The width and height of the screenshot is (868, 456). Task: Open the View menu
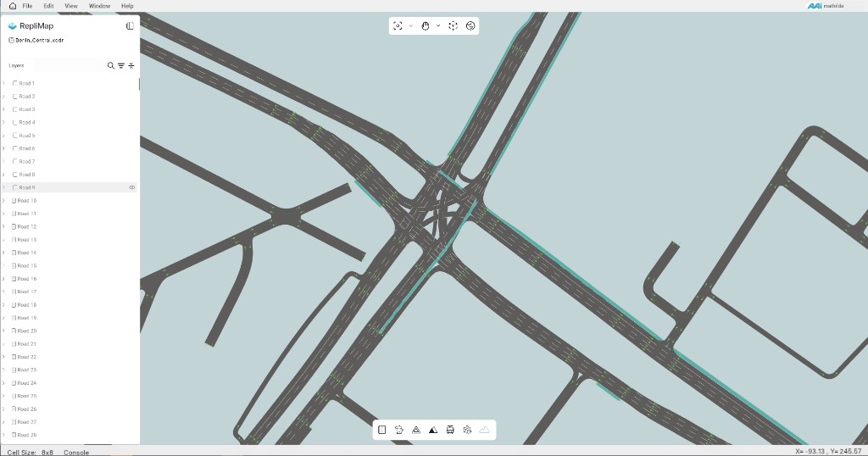pos(71,6)
